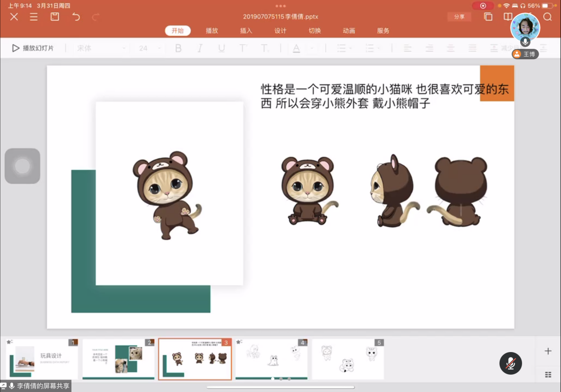Undo the last action
Screen dimensions: 561x392
[x=76, y=17]
